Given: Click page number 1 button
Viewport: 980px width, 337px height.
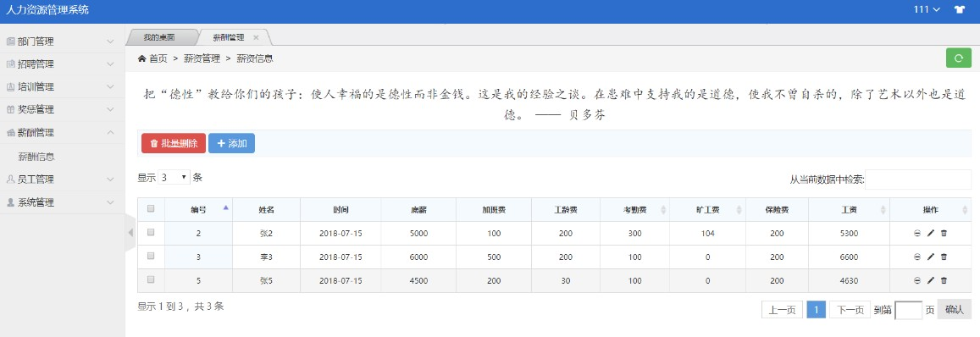Looking at the screenshot, I should point(817,310).
